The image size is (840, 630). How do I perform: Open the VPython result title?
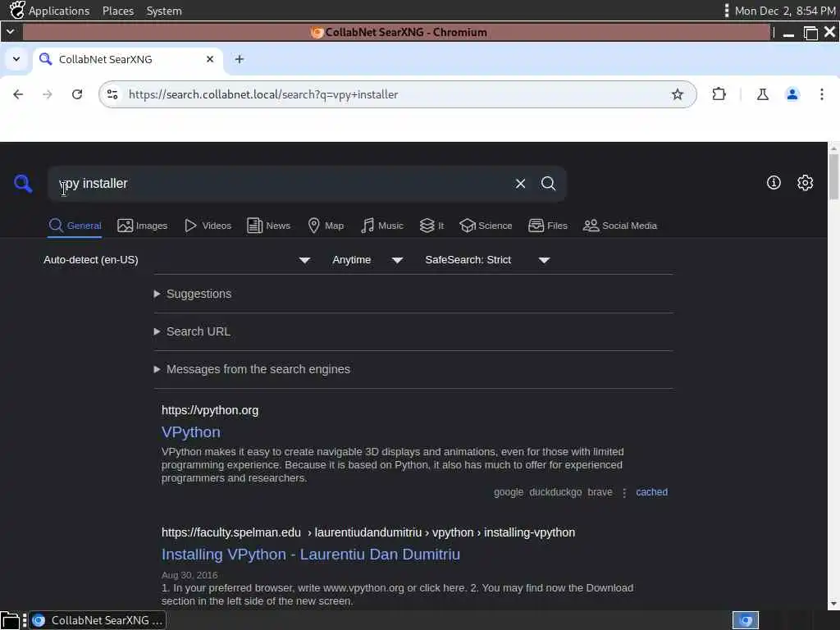pos(190,431)
